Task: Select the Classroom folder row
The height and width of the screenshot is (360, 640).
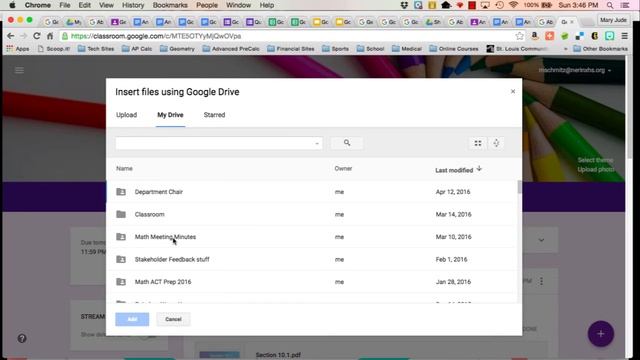Action: pyautogui.click(x=313, y=214)
